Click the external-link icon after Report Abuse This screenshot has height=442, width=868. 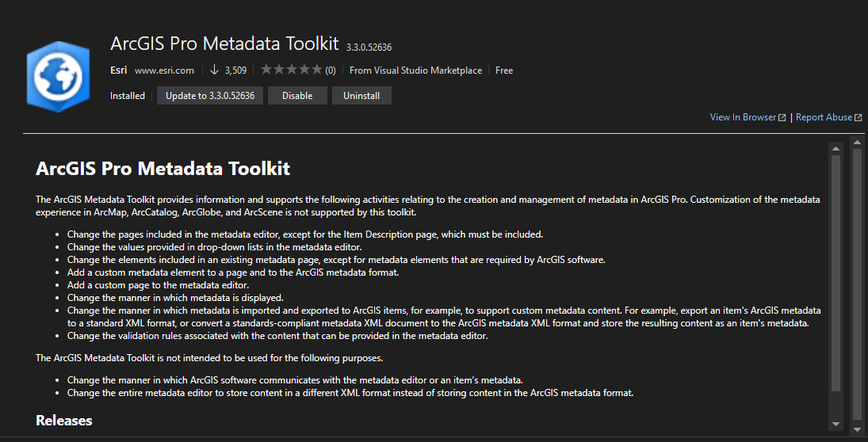click(x=858, y=118)
